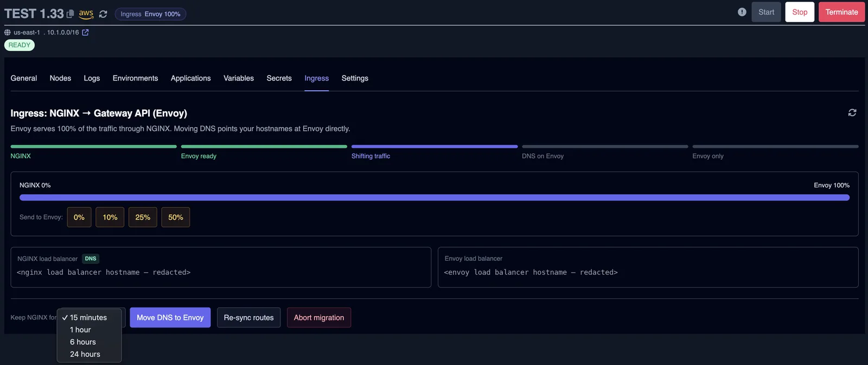868x365 pixels.
Task: Click the Envoy only stage segment
Action: click(775, 147)
